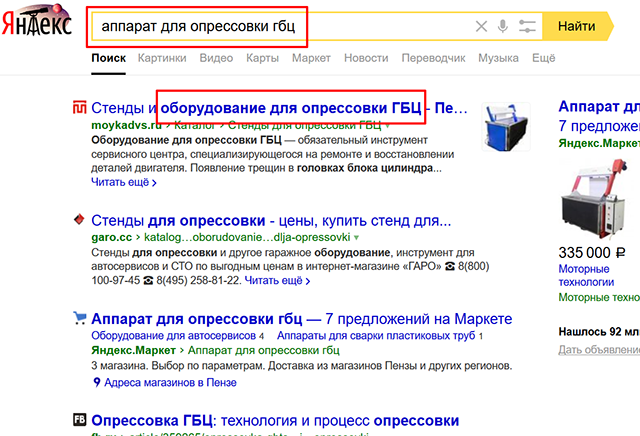Click the garo.cc domain link

click(112, 237)
